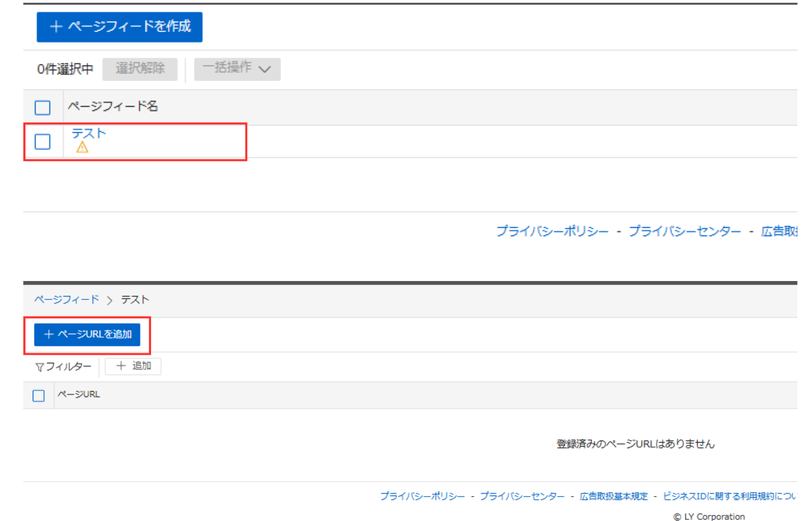
Task: Click the © LY Corporation copyright text
Action: click(709, 517)
